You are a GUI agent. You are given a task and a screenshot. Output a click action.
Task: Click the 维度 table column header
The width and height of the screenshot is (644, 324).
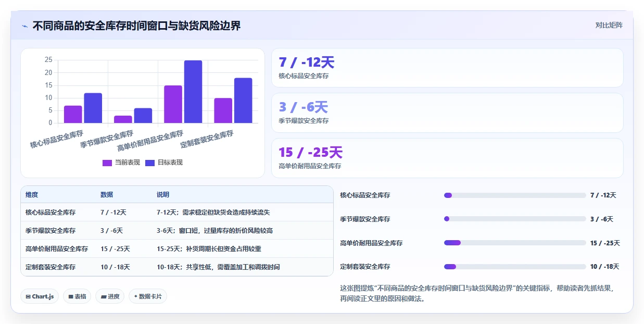pos(32,195)
